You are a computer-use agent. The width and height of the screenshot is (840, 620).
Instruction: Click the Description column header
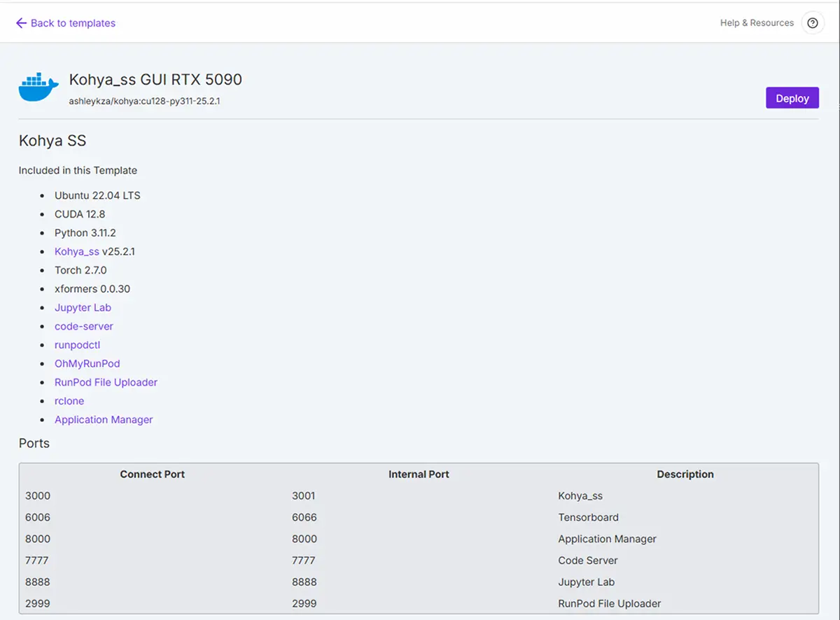(x=685, y=474)
